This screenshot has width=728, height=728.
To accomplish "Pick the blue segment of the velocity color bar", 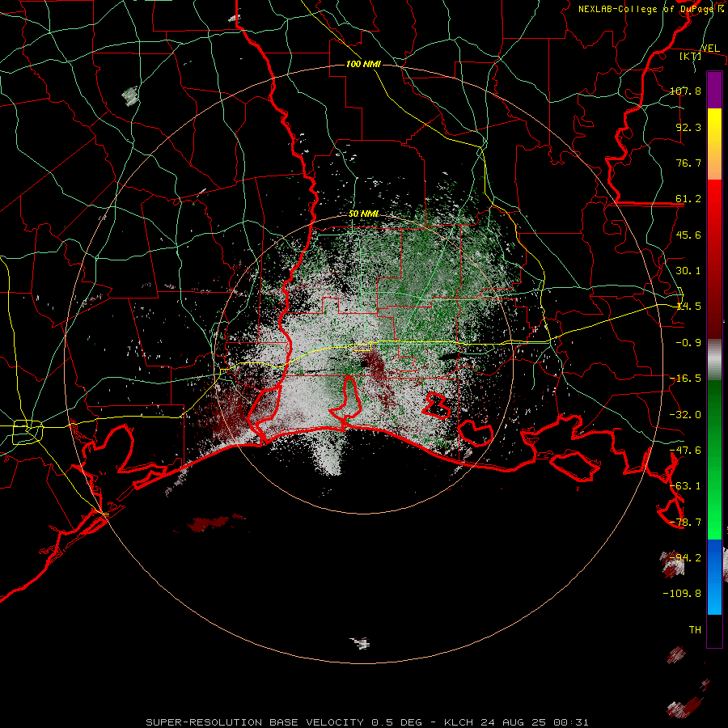I will pyautogui.click(x=714, y=577).
